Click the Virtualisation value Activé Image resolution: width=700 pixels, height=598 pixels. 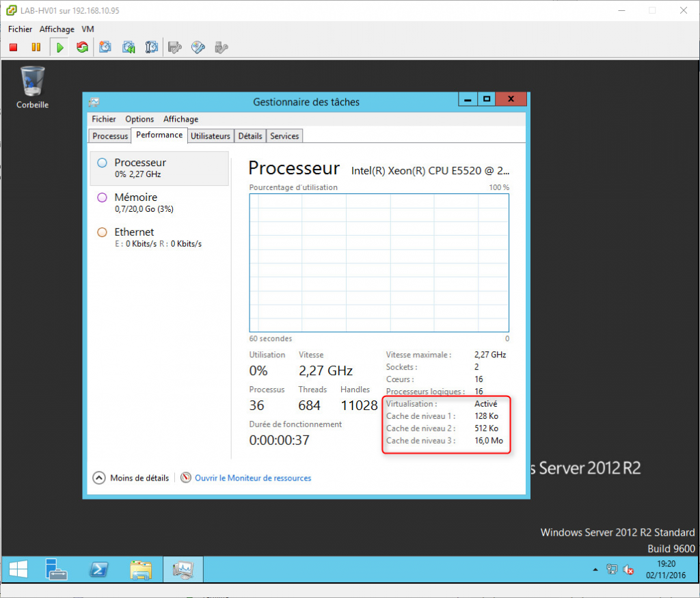tap(486, 404)
